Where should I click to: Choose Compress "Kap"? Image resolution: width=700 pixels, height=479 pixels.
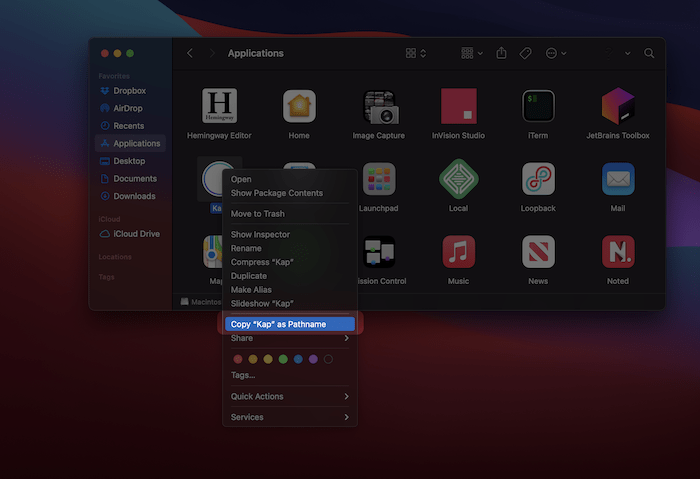(290, 262)
